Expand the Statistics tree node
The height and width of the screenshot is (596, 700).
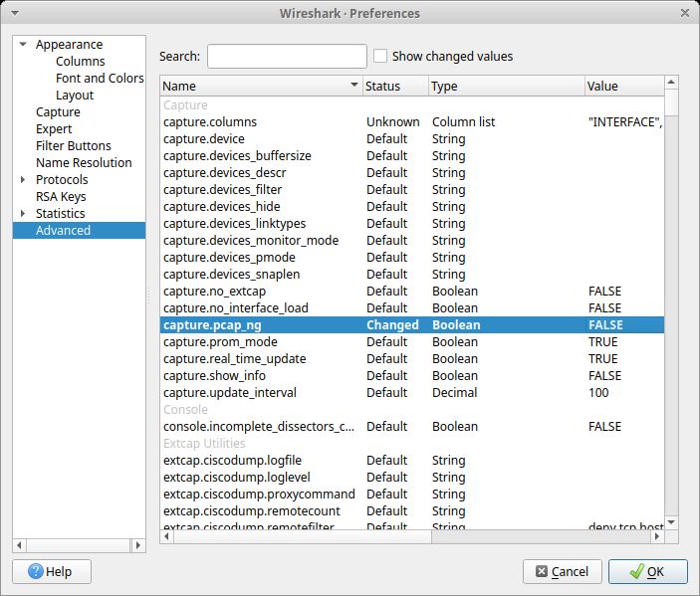(23, 213)
